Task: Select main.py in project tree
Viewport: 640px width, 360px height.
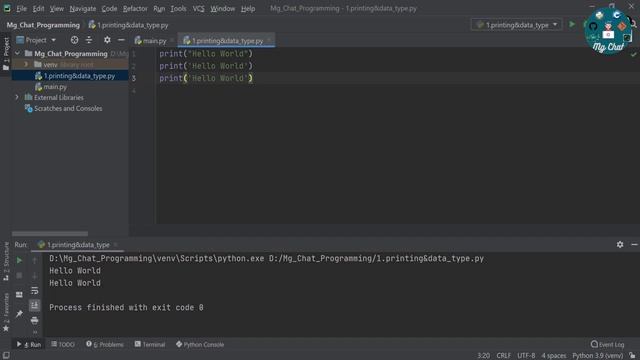Action: coord(51,87)
